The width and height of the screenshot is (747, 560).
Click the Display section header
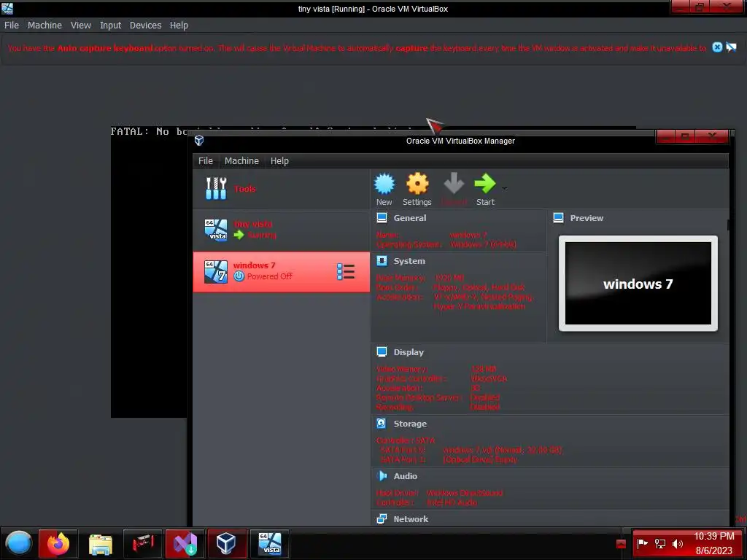[409, 352]
